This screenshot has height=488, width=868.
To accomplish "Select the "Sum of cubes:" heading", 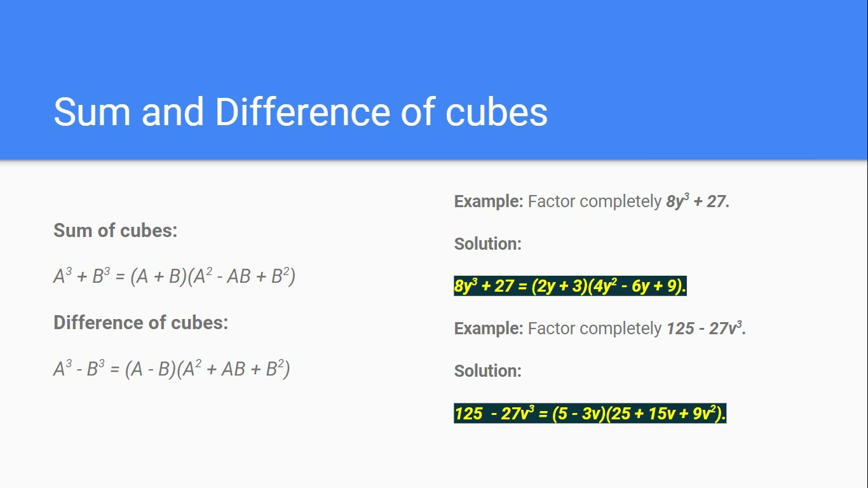I will pos(115,230).
